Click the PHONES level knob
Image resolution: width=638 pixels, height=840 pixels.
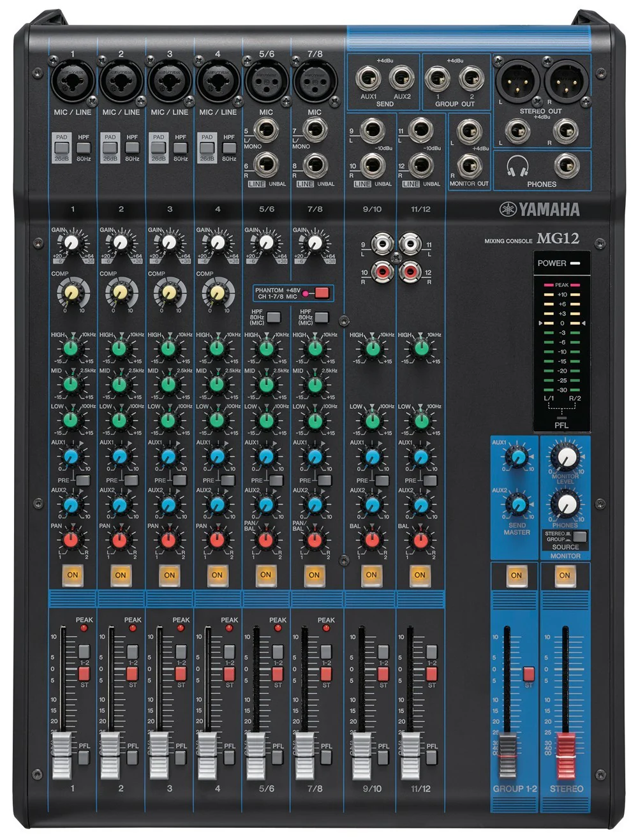[565, 505]
